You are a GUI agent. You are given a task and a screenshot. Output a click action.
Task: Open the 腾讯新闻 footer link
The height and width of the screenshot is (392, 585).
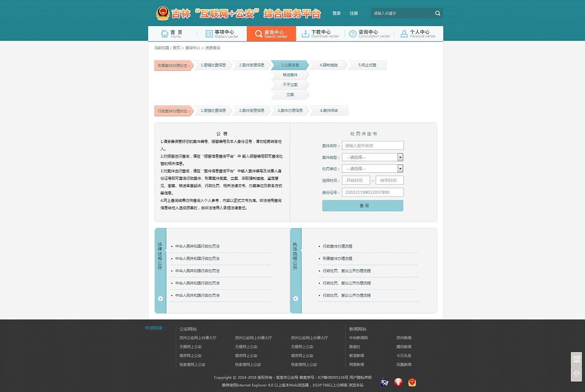(404, 347)
